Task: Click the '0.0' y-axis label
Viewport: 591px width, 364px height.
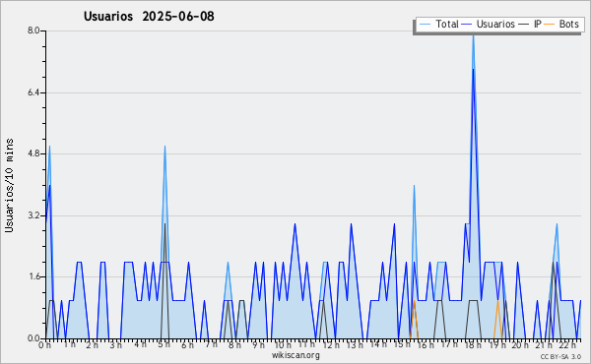Action: [33, 338]
